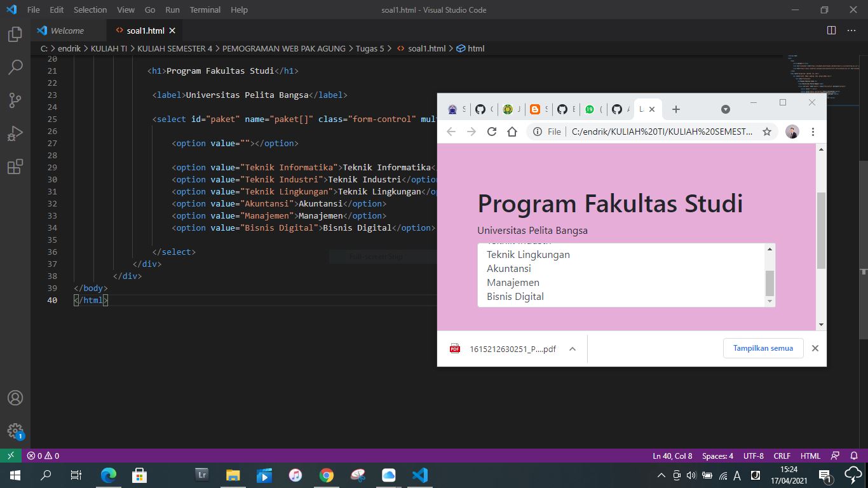Click the Accounts icon in the Activity Bar
This screenshot has width=868, height=488.
pyautogui.click(x=15, y=398)
